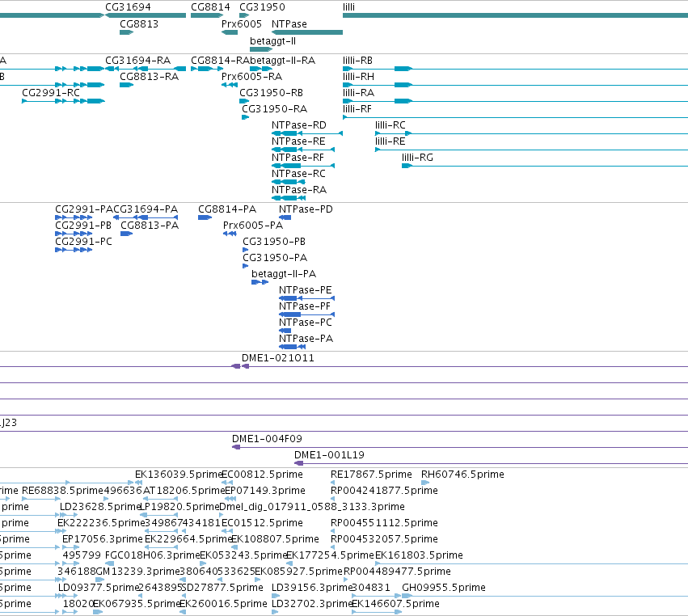Select the CG31950-PB protein label
Image resolution: width=688 pixels, height=616 pixels.
pyautogui.click(x=274, y=242)
